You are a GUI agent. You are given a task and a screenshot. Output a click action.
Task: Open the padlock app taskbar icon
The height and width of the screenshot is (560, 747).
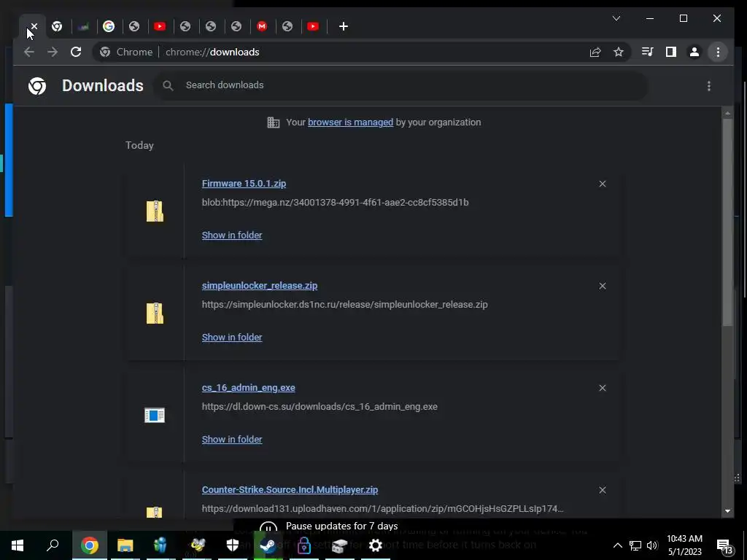point(304,545)
